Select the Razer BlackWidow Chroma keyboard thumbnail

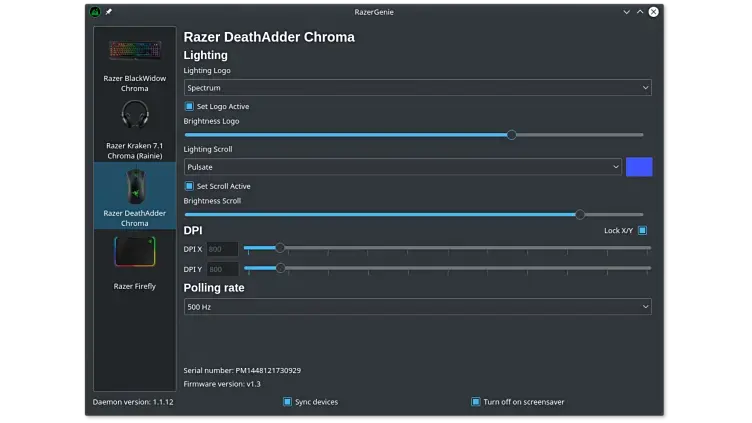[135, 50]
